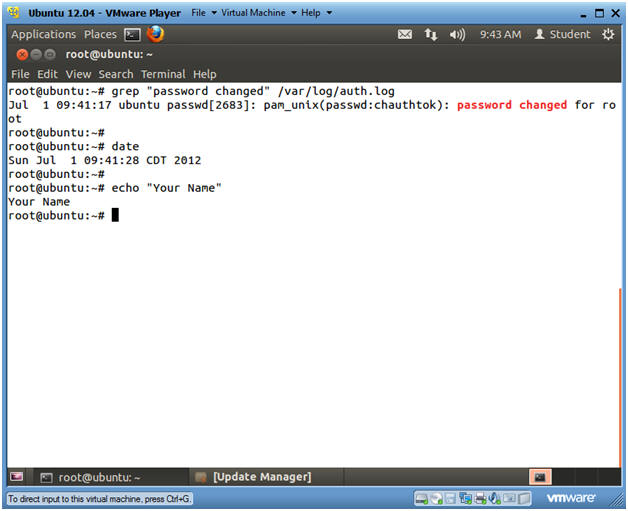Open the mail envelope indicator

tap(405, 34)
